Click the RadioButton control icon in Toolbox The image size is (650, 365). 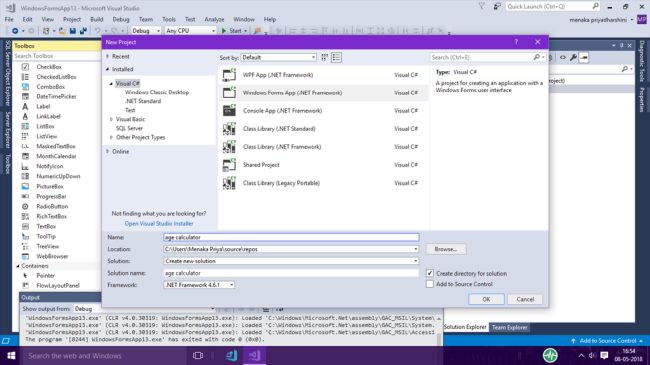(x=25, y=207)
